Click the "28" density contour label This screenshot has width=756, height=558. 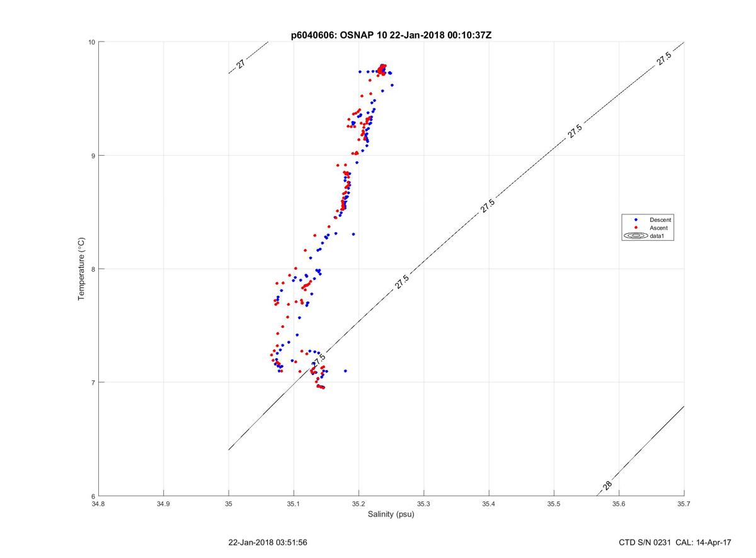pos(607,485)
